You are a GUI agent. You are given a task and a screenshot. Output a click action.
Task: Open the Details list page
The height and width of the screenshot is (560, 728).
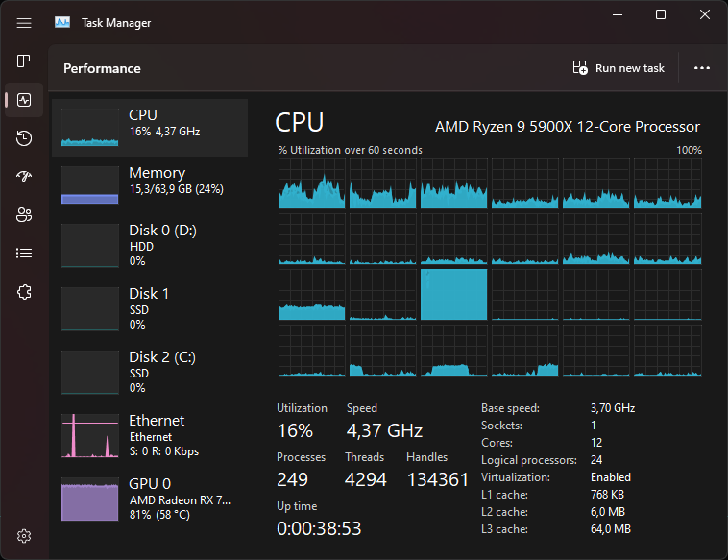(24, 254)
